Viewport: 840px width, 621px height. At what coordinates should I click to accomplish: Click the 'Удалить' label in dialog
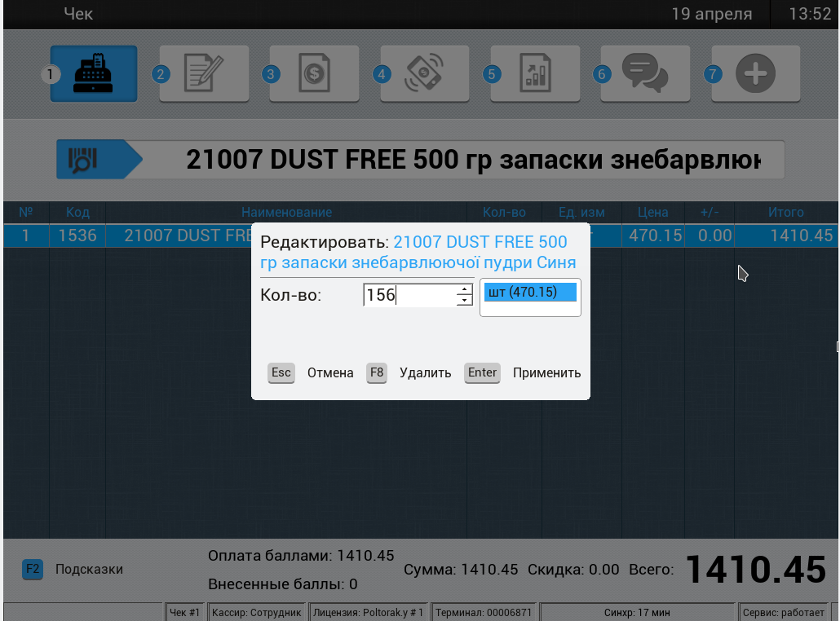click(426, 373)
